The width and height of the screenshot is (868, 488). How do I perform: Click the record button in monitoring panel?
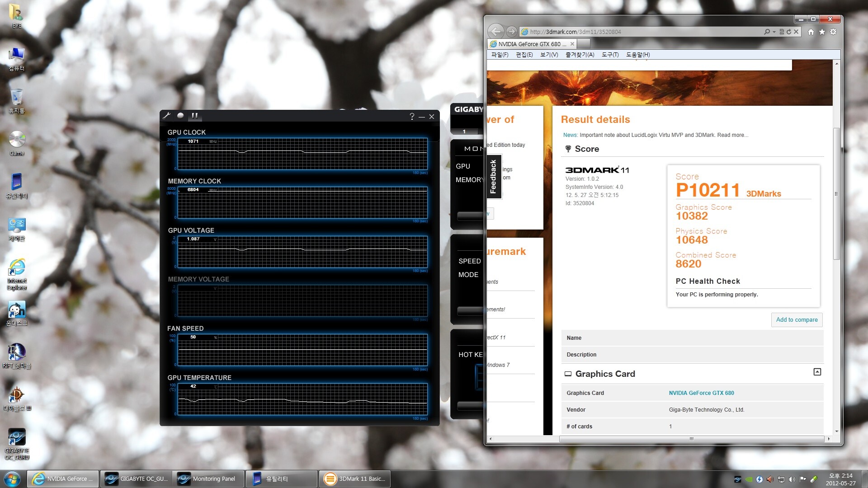pyautogui.click(x=180, y=116)
